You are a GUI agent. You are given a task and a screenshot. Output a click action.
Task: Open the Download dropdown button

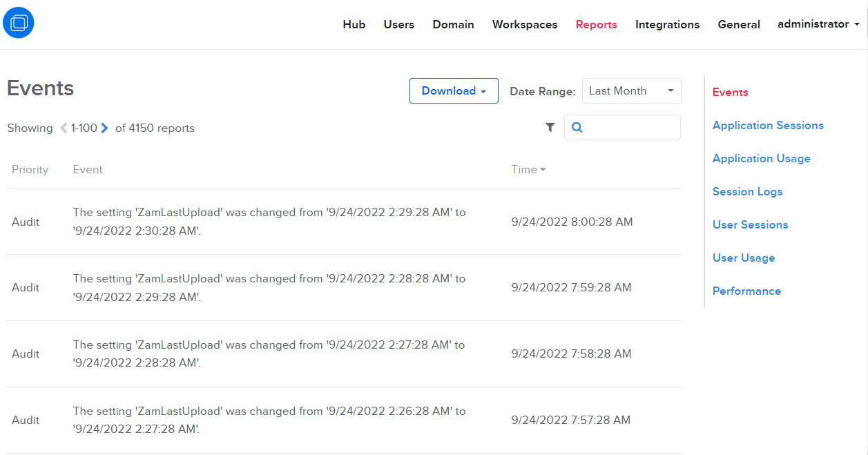(454, 91)
